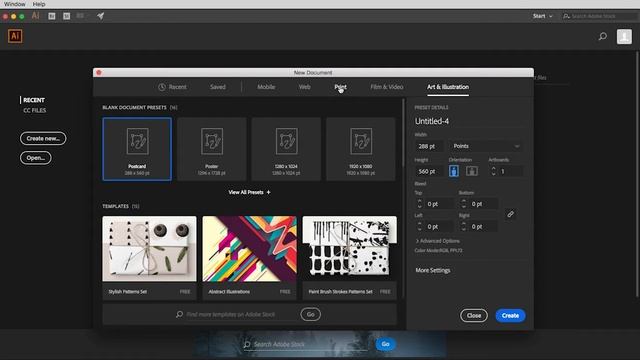Switch to the Print tab
640x360 pixels.
click(x=340, y=87)
